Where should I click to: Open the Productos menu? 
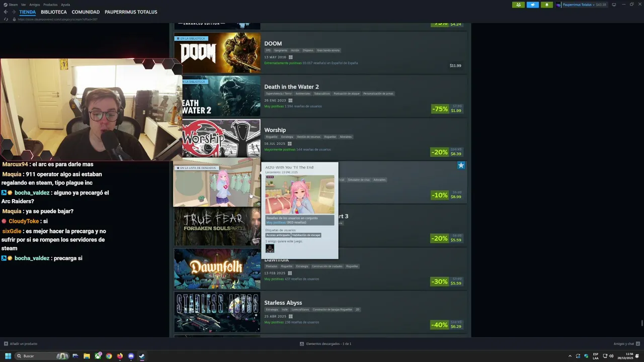tap(50, 5)
